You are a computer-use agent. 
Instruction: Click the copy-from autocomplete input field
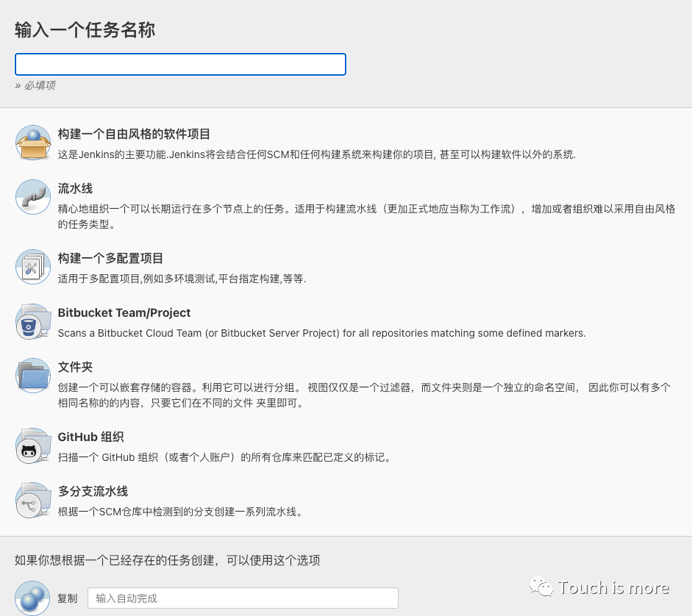point(243,598)
